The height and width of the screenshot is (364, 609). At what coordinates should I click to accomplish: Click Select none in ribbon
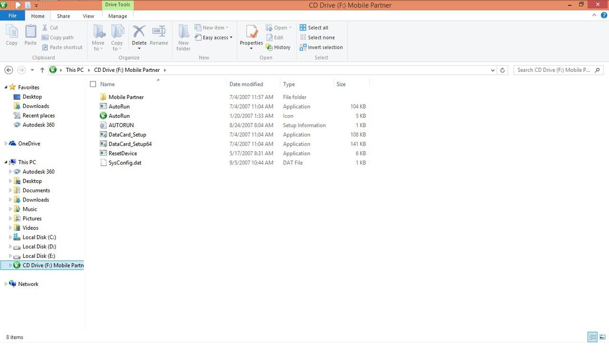tap(317, 38)
